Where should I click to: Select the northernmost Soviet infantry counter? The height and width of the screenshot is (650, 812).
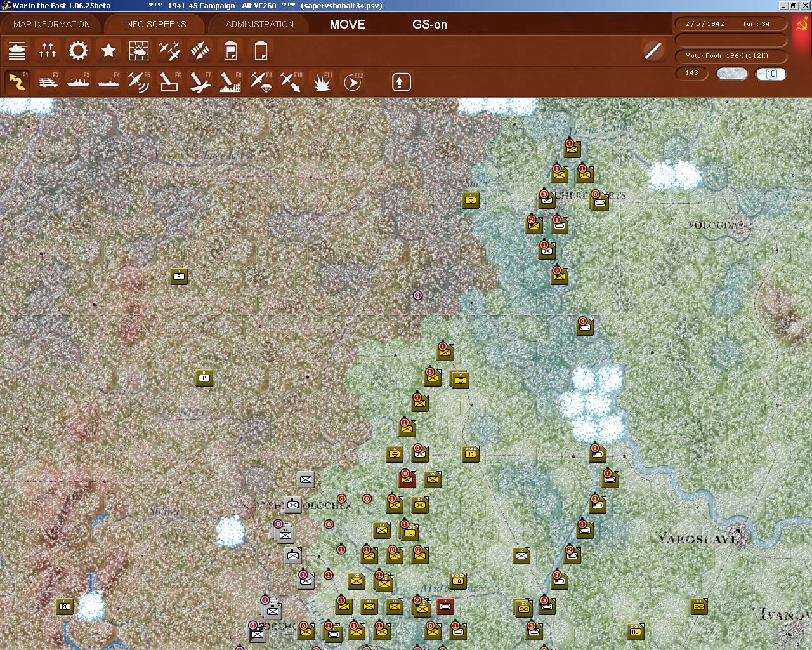coord(572,149)
